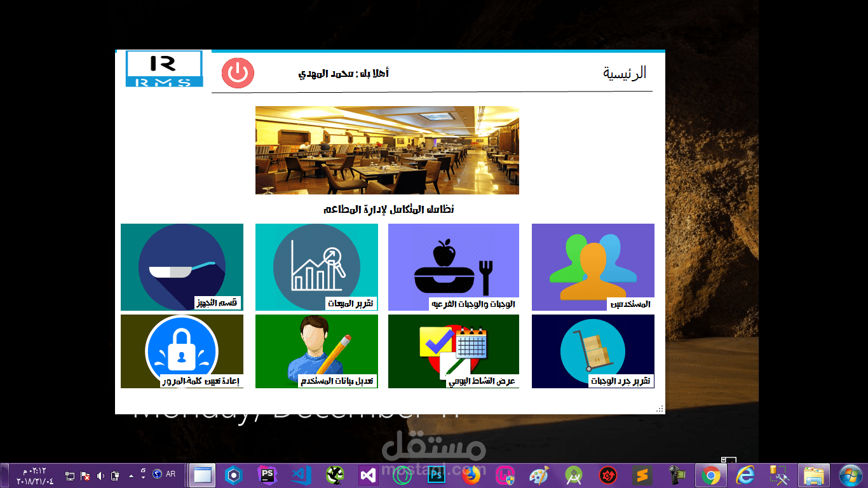Image resolution: width=868 pixels, height=488 pixels.
Task: Open Sublime Text from the taskbar
Action: point(642,475)
